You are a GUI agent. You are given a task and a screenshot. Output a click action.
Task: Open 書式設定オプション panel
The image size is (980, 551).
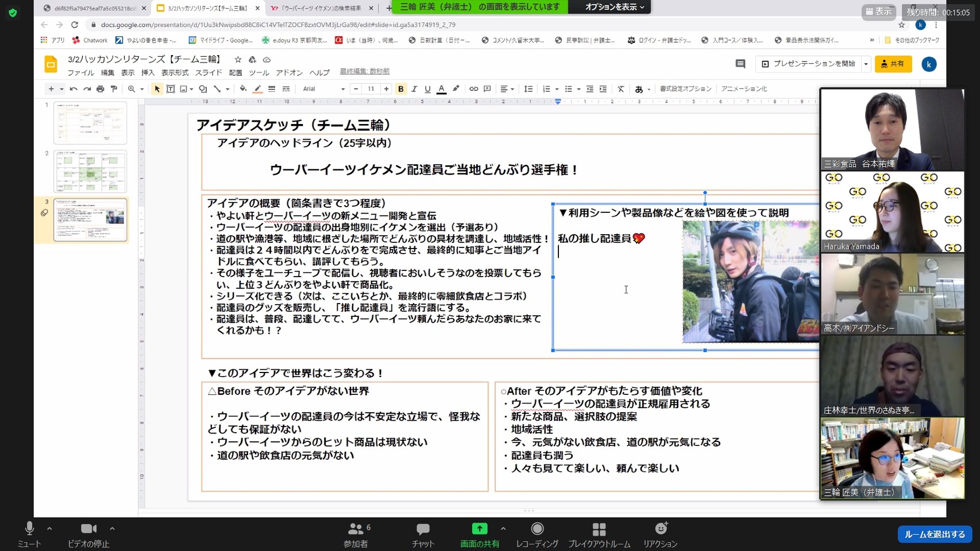pos(685,89)
